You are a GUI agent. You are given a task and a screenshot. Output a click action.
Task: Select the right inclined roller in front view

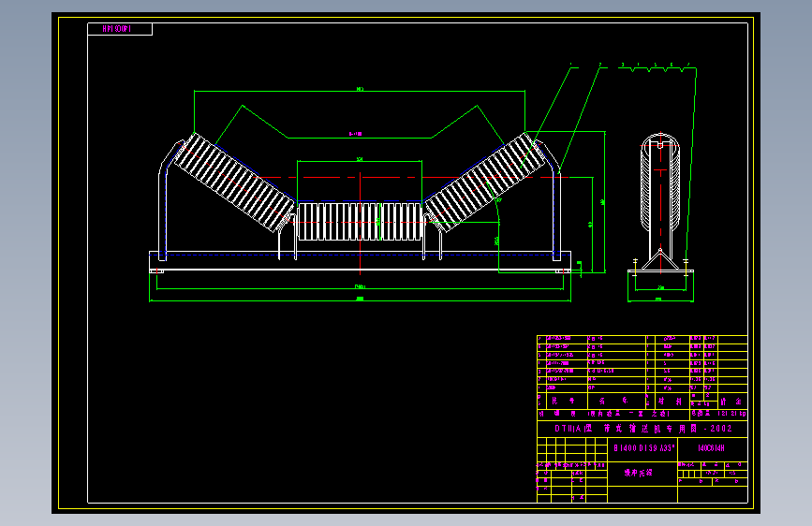point(486,183)
